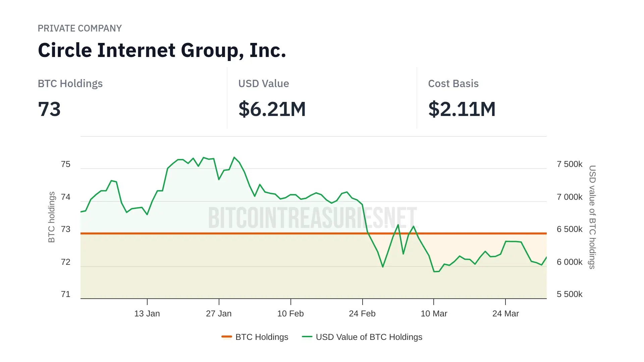Click the "USD value of BTC holdings" right axis title
644x362 pixels.
point(592,217)
